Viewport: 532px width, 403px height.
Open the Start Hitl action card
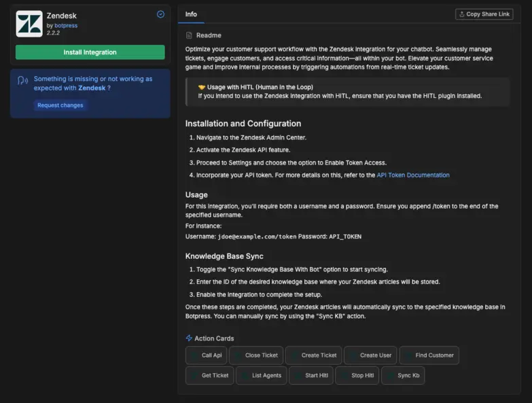pos(311,375)
